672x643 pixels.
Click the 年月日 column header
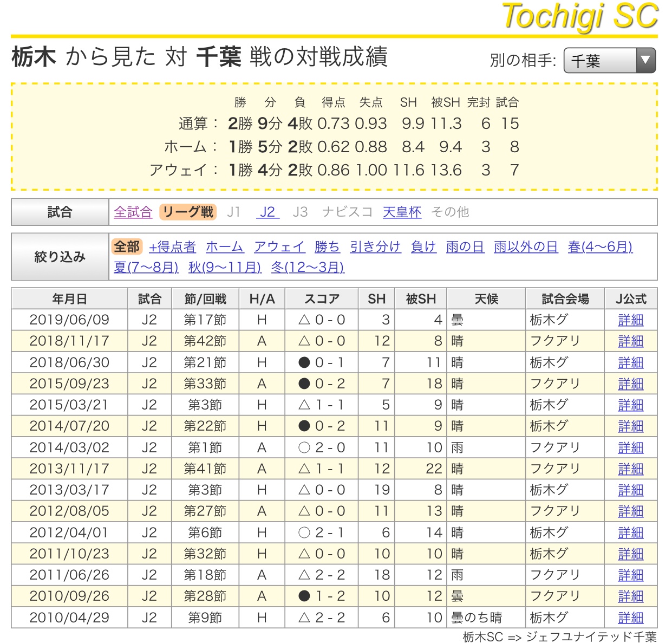tap(69, 299)
